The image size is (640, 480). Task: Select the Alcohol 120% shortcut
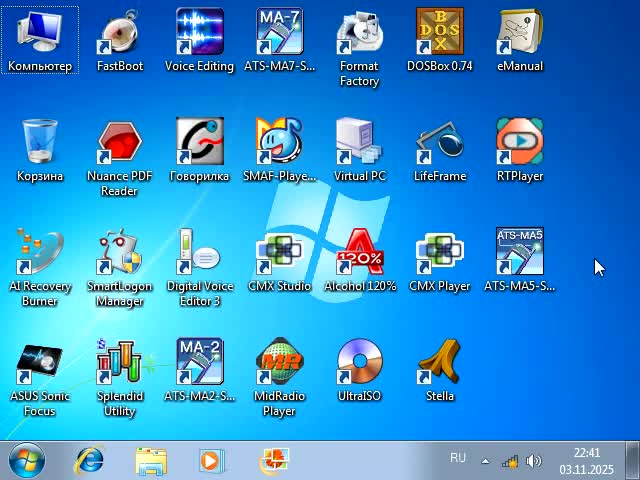[359, 254]
